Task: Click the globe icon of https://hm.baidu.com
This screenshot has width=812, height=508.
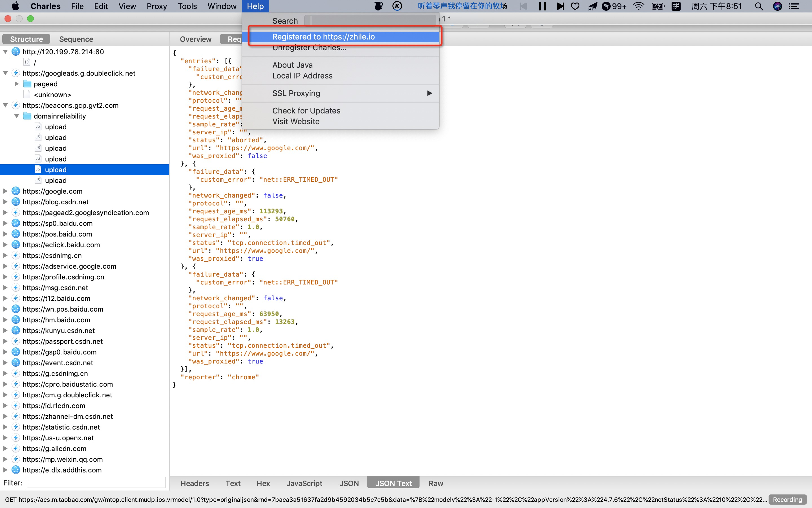Action: point(16,319)
